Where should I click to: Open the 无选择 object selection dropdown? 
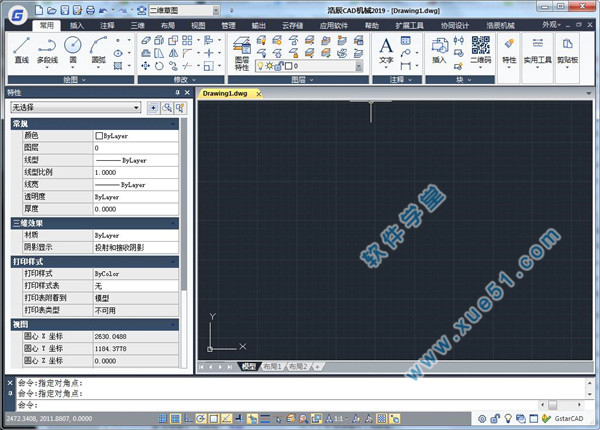coord(75,106)
